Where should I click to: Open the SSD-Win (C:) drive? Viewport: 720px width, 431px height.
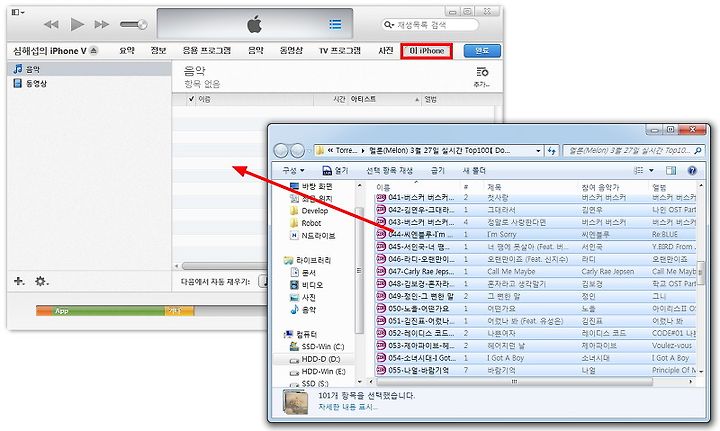click(x=317, y=347)
